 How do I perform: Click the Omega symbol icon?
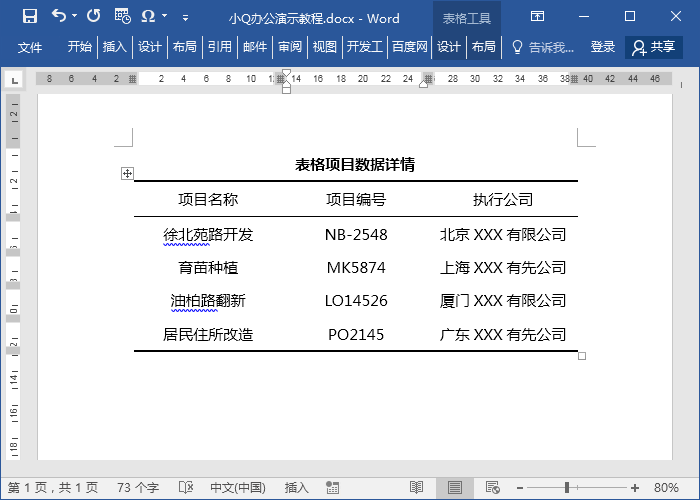point(148,16)
